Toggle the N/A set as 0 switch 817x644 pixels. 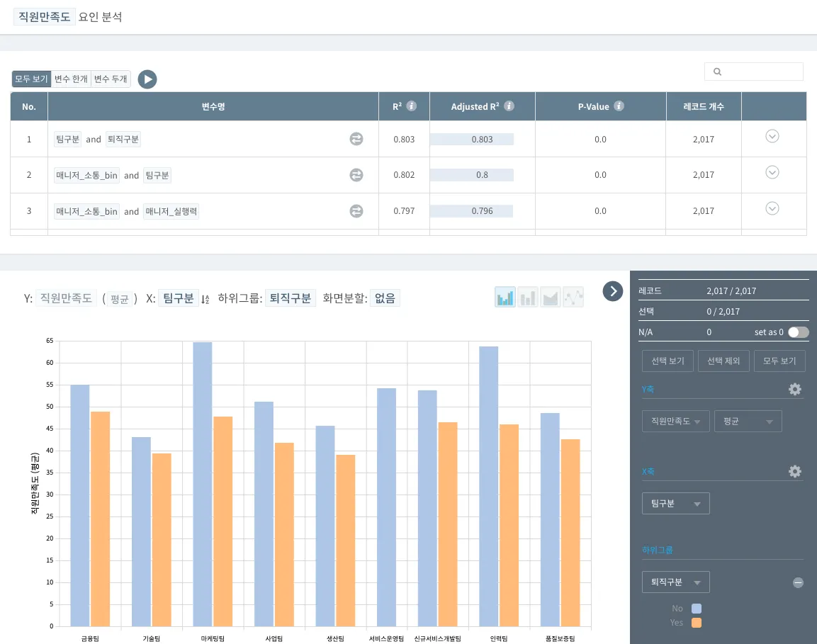click(x=797, y=332)
